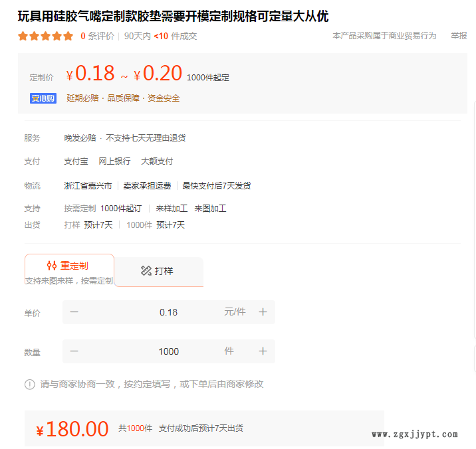The image size is (476, 449).
Task: Click 浙江省嘉兴市 shipping origin
Action: click(88, 186)
